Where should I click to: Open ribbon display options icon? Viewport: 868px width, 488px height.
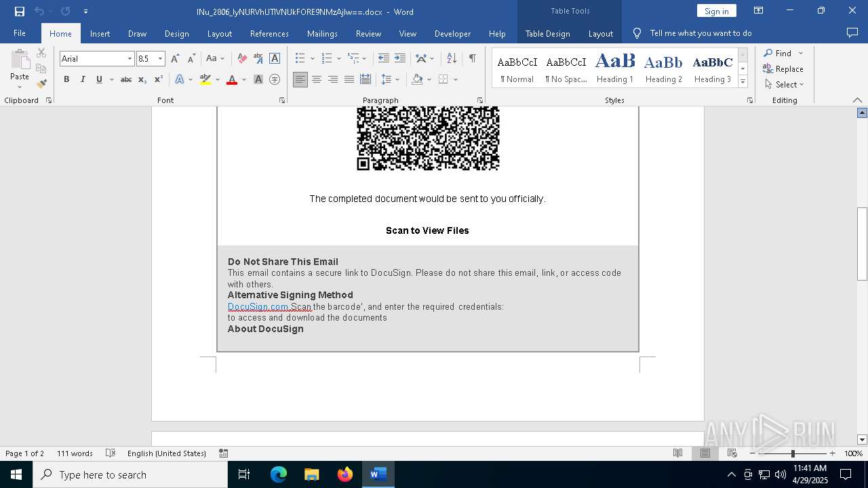(x=759, y=11)
